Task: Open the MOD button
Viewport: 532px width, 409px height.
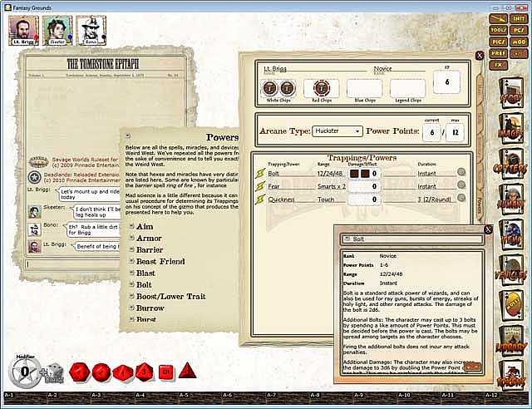Action: [519, 42]
